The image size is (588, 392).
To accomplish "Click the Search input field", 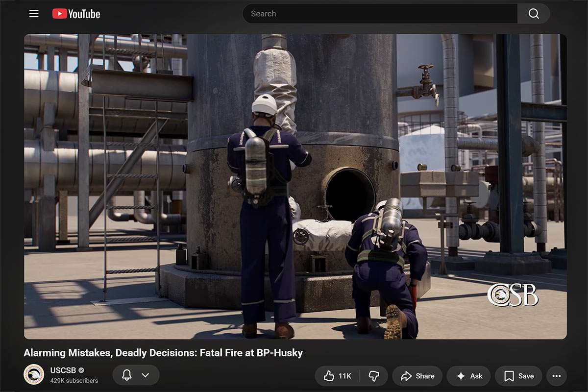I will point(380,14).
